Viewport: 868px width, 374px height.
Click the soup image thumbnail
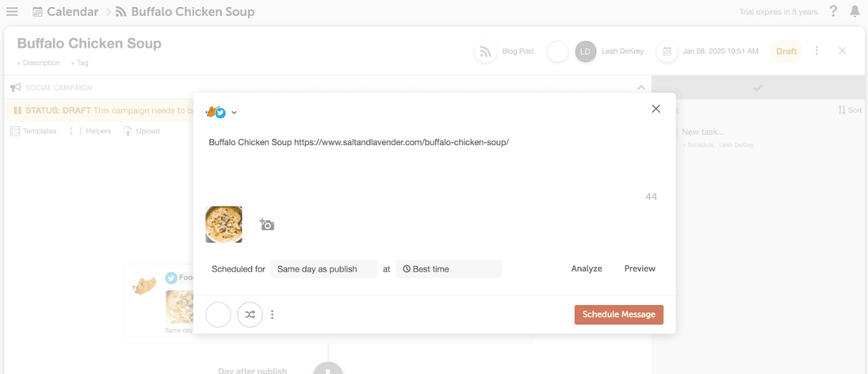point(224,225)
